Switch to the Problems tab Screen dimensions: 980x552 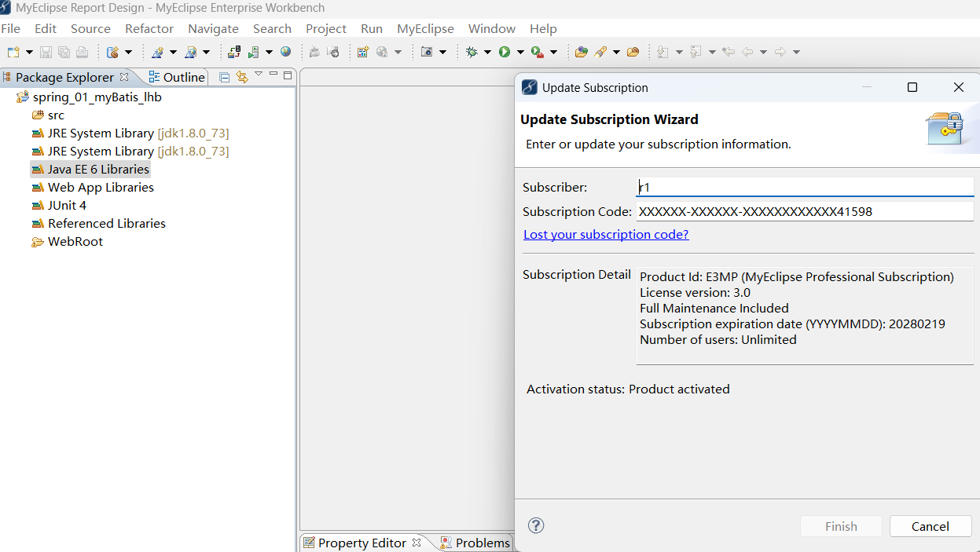point(475,543)
